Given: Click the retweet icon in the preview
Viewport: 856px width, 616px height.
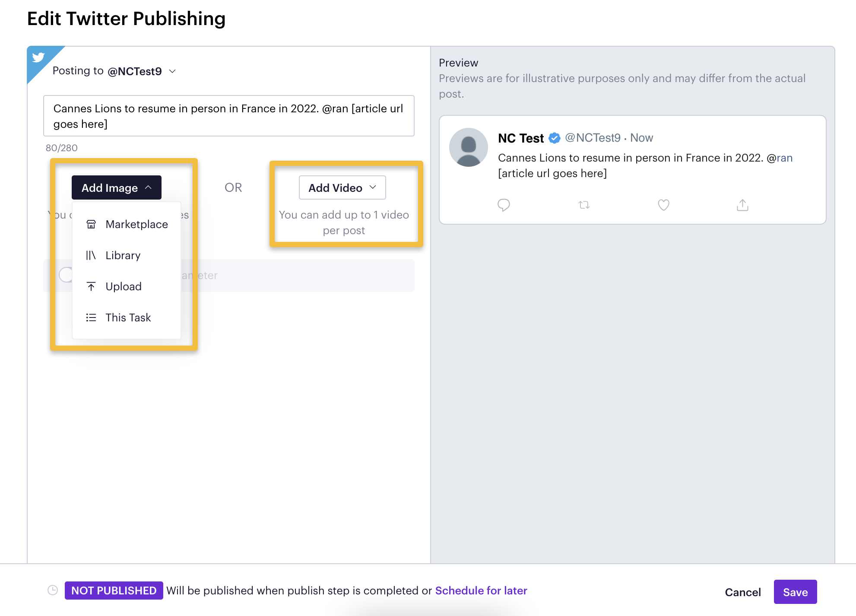Looking at the screenshot, I should pyautogui.click(x=584, y=205).
